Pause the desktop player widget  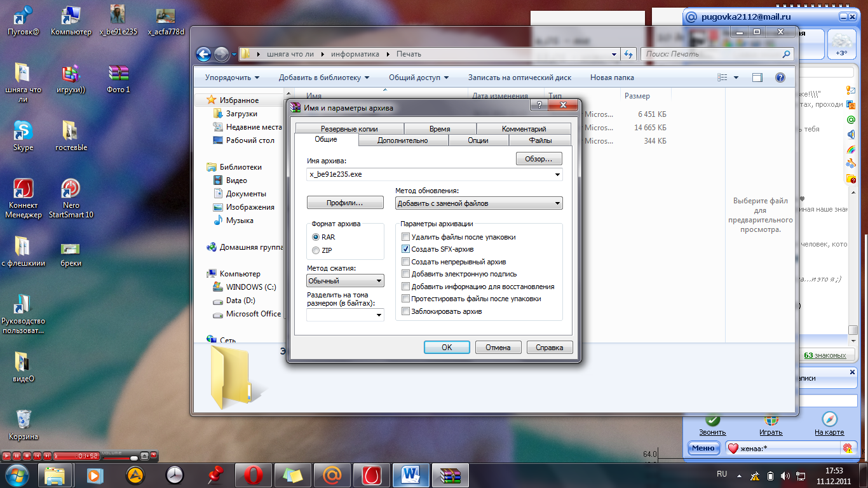coord(17,456)
